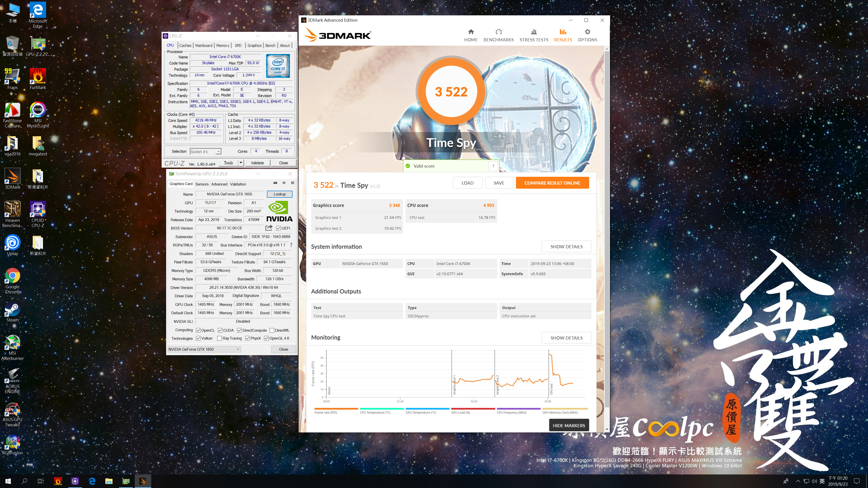
Task: Open MSI Afterburner desktop shortcut
Action: pyautogui.click(x=12, y=347)
